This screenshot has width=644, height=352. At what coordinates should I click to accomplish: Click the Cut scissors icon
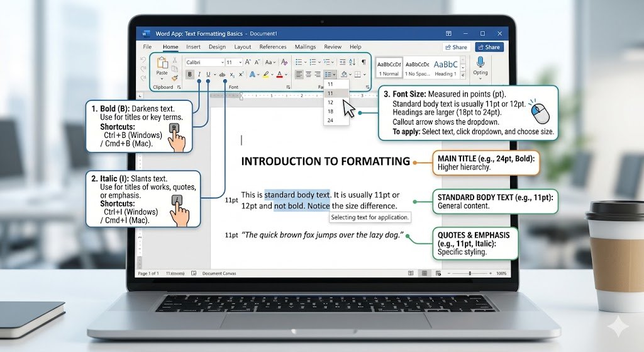pyautogui.click(x=175, y=60)
